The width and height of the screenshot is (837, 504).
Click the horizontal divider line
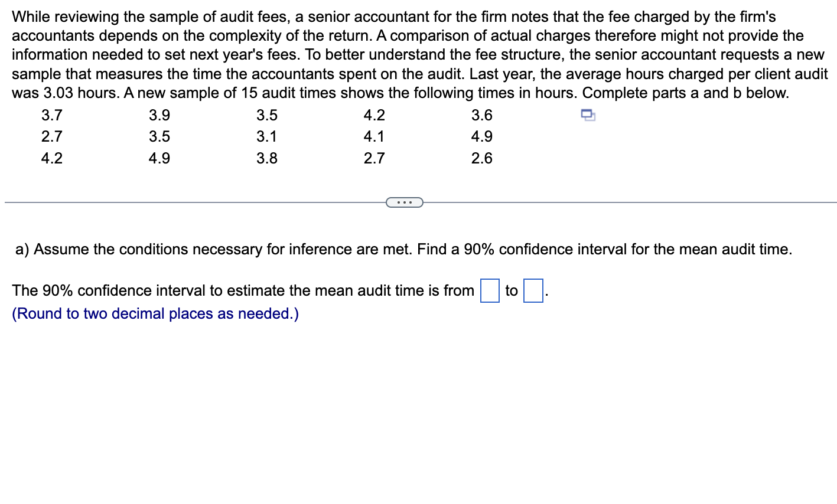(177, 202)
